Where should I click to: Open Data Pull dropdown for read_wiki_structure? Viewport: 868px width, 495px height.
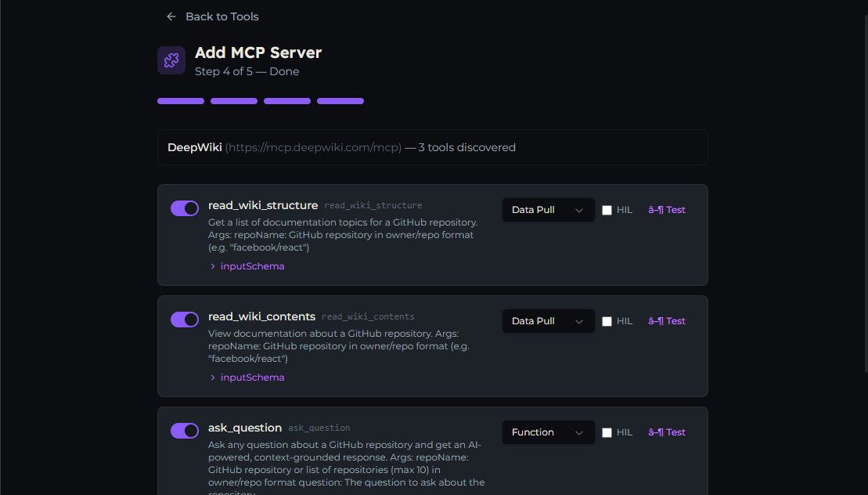click(548, 210)
